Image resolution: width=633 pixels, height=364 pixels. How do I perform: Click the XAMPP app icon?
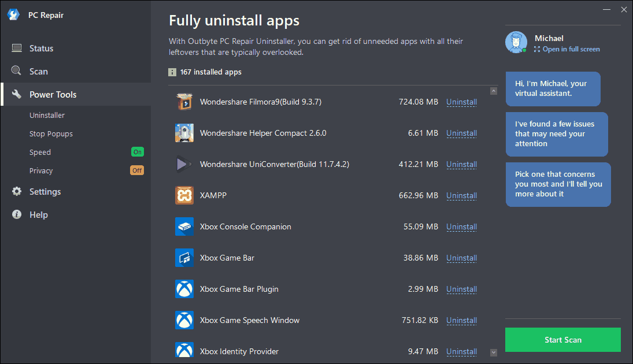tap(184, 195)
